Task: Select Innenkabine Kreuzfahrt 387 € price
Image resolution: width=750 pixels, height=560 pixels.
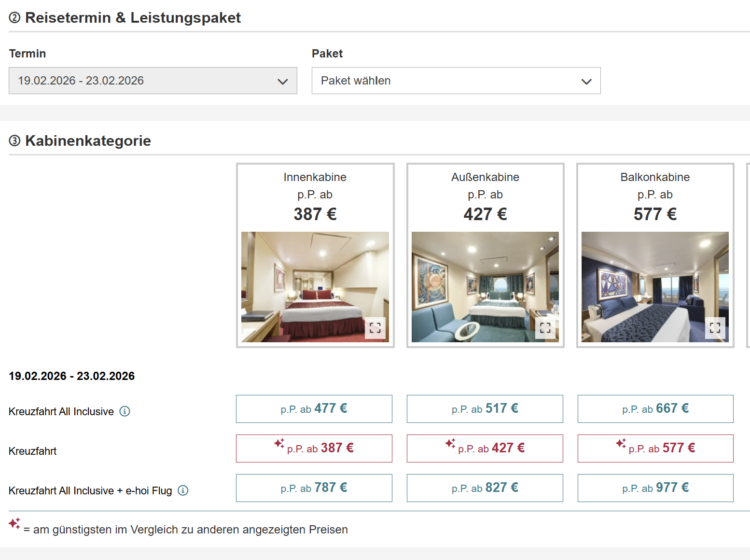Action: 314,448
